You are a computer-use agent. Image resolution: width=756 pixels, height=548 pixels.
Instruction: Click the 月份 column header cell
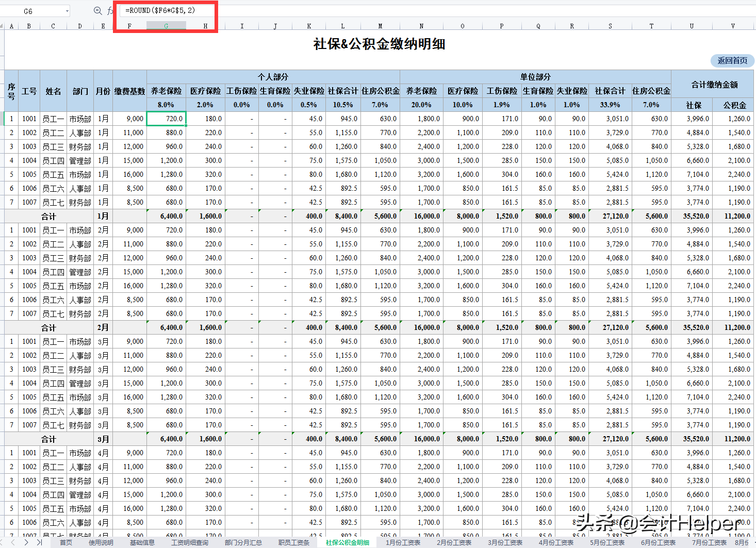(103, 91)
